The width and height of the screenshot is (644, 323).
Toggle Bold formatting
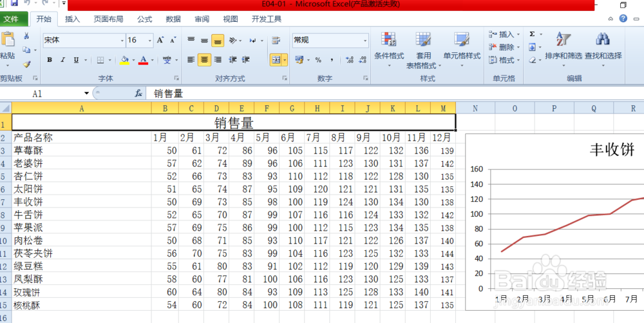[x=50, y=60]
